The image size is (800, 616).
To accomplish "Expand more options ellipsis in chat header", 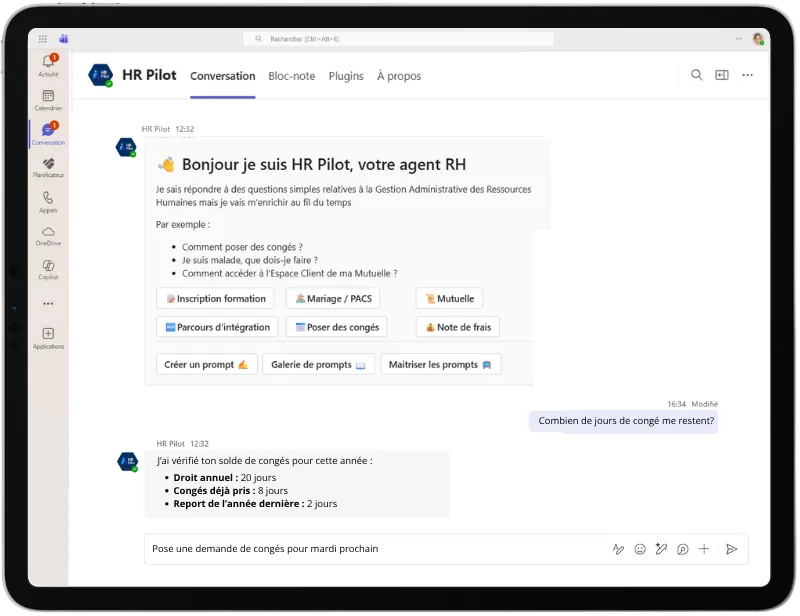I will tap(747, 75).
